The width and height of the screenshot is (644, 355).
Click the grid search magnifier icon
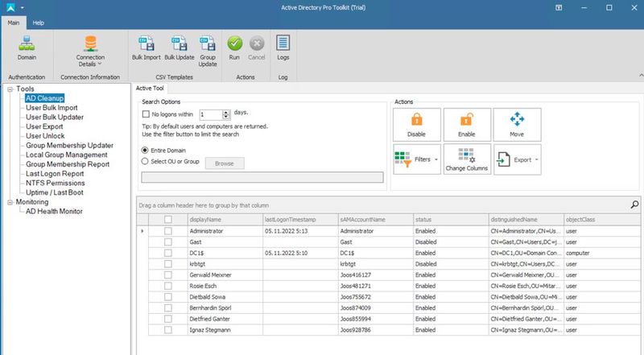[634, 204]
